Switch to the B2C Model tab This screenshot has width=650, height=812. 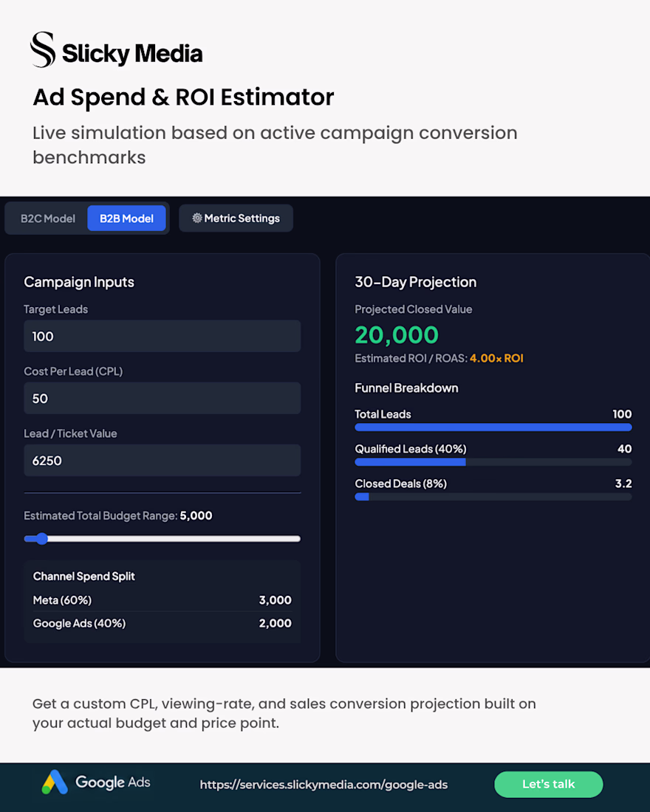(48, 219)
